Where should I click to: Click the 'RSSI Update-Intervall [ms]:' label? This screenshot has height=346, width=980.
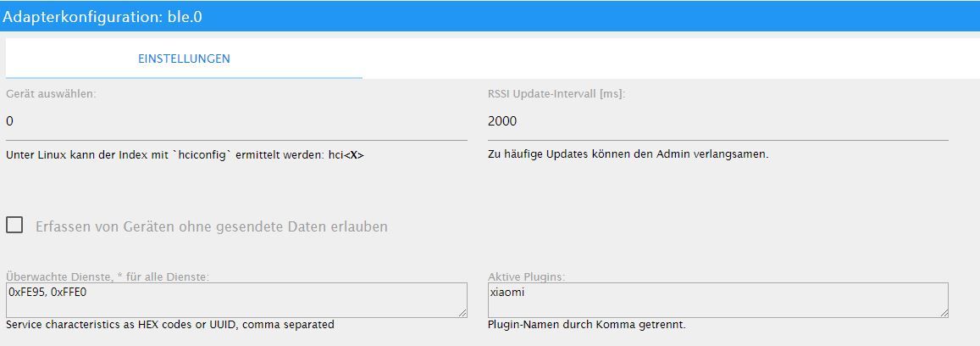[556, 94]
